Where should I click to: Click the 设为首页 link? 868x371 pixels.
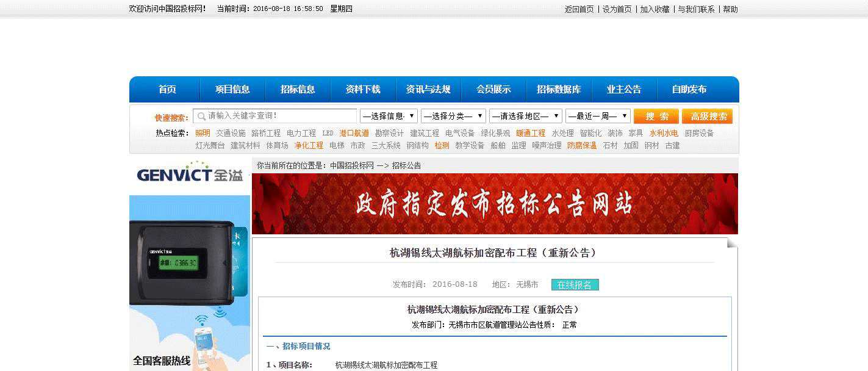click(x=617, y=9)
